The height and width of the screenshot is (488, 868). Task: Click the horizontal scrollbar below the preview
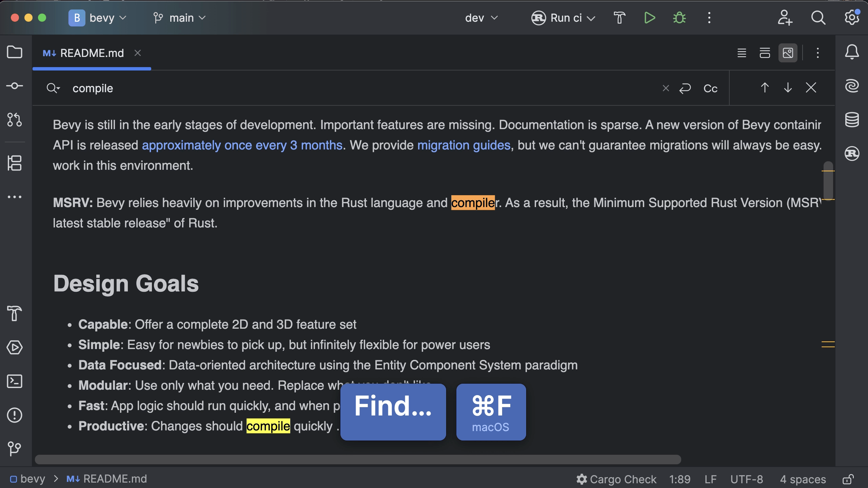coord(358,459)
